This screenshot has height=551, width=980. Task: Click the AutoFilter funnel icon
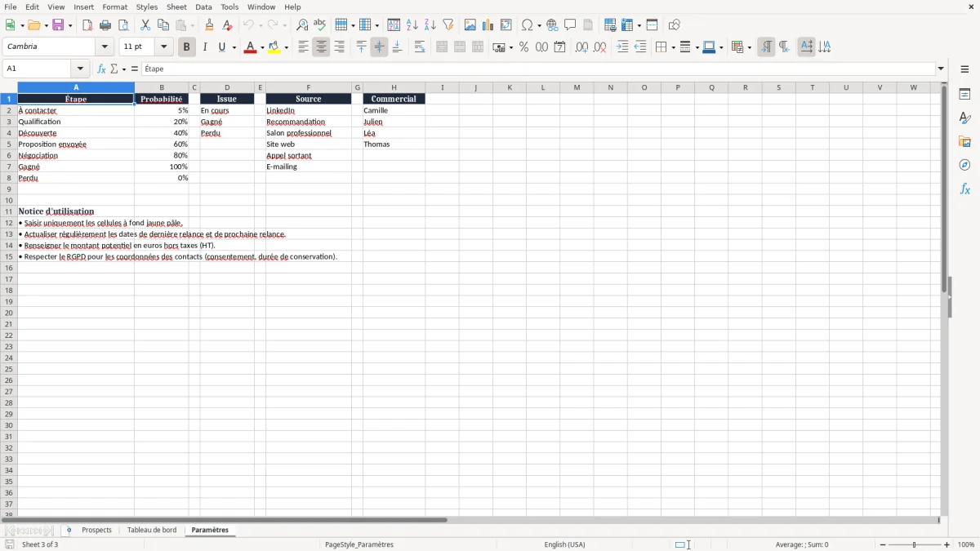coord(448,25)
